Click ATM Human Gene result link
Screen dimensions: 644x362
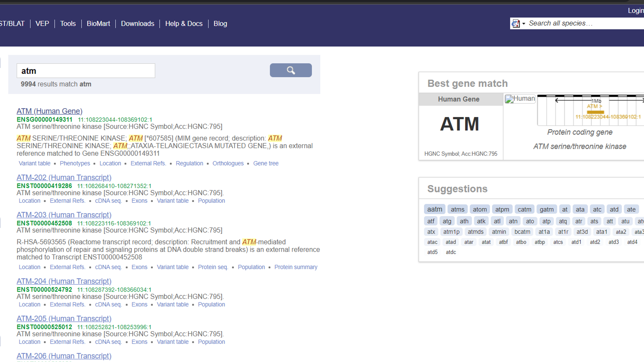coord(49,111)
